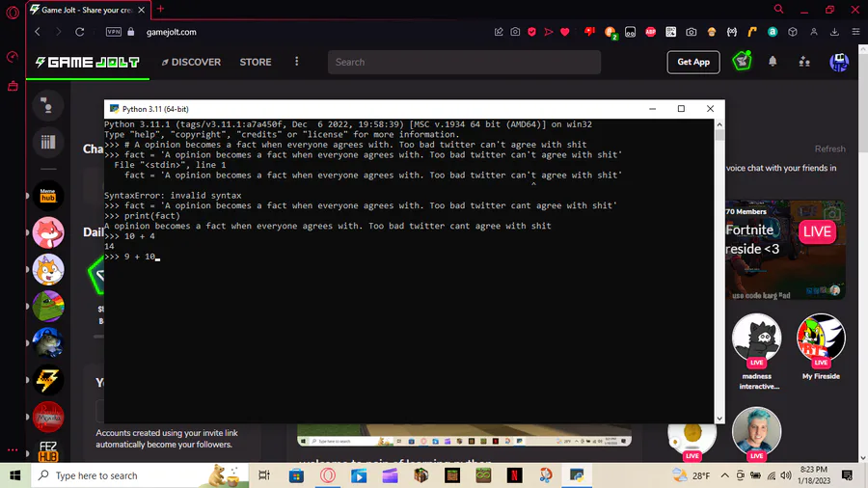The width and height of the screenshot is (868, 488).
Task: Open the red send-arrow flow icon
Action: click(549, 32)
